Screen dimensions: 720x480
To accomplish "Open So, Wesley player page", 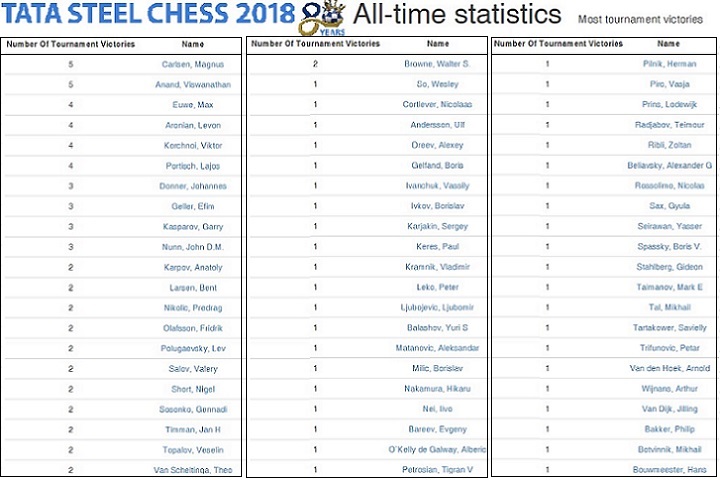I will [x=440, y=84].
